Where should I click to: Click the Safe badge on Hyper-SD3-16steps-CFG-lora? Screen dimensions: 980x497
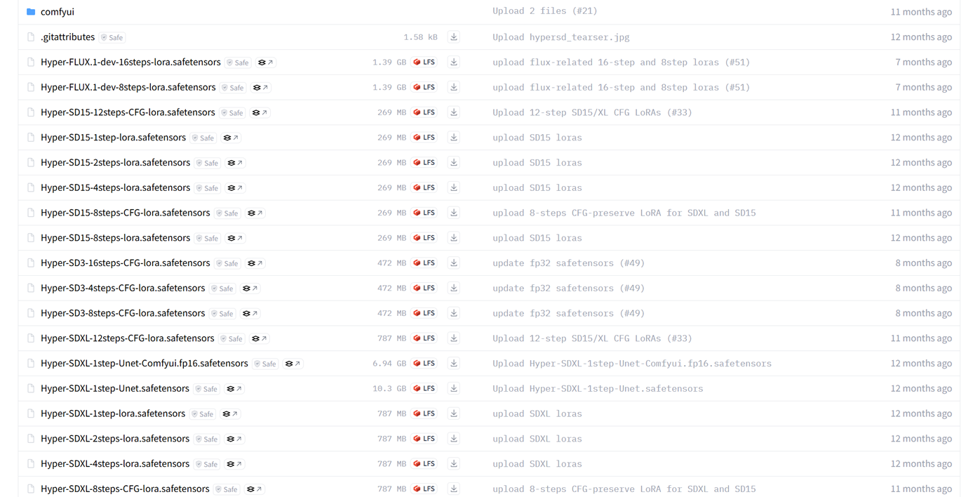point(227,263)
